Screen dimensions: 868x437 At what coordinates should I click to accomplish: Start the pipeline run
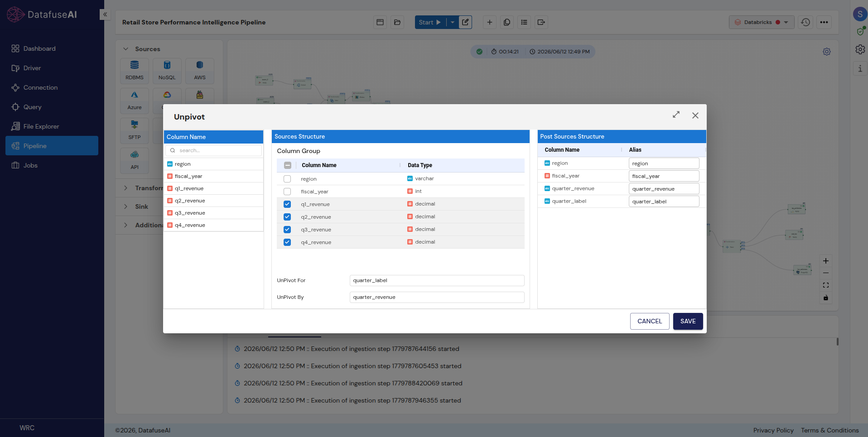click(430, 22)
